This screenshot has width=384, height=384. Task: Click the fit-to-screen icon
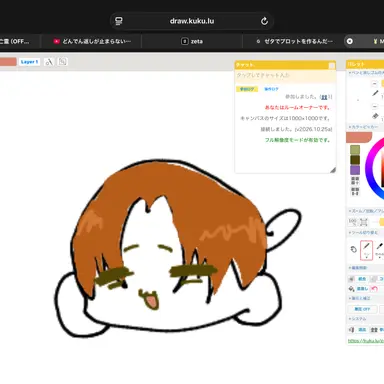[364, 222]
